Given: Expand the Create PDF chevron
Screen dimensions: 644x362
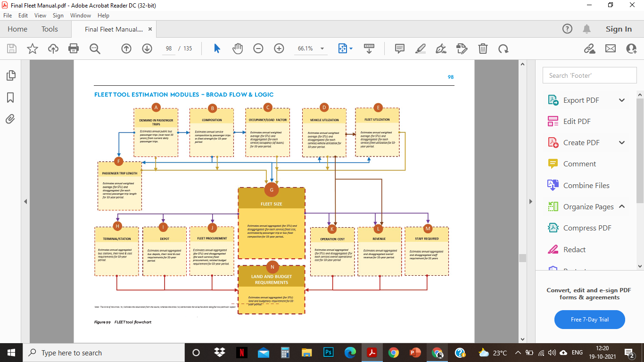Looking at the screenshot, I should [x=621, y=142].
